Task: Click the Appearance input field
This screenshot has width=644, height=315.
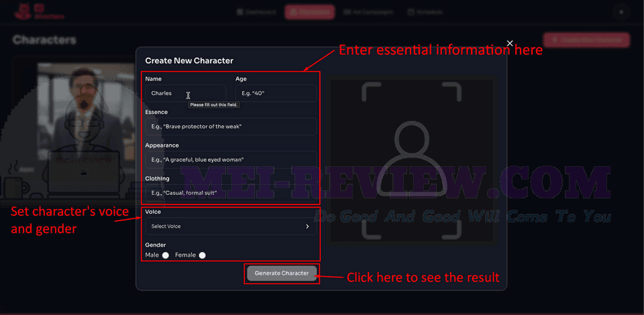Action: (x=231, y=160)
